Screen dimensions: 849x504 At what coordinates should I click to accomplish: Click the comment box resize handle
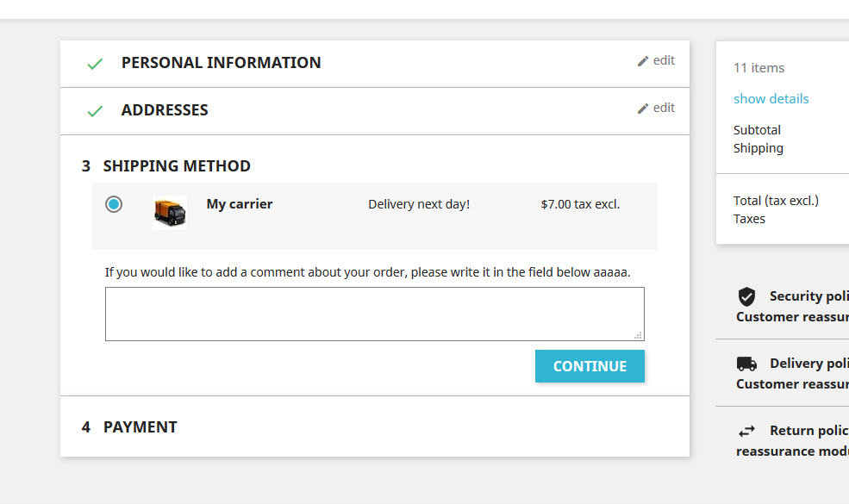pos(638,335)
